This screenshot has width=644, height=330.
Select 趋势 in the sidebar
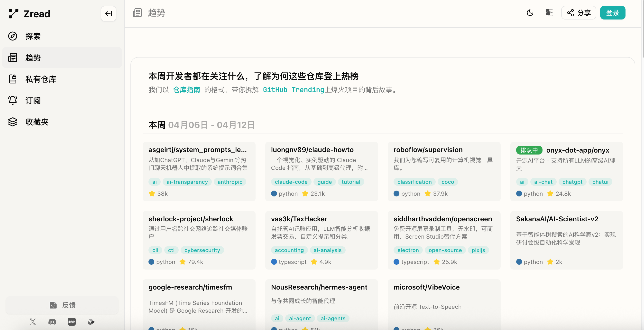tap(33, 58)
